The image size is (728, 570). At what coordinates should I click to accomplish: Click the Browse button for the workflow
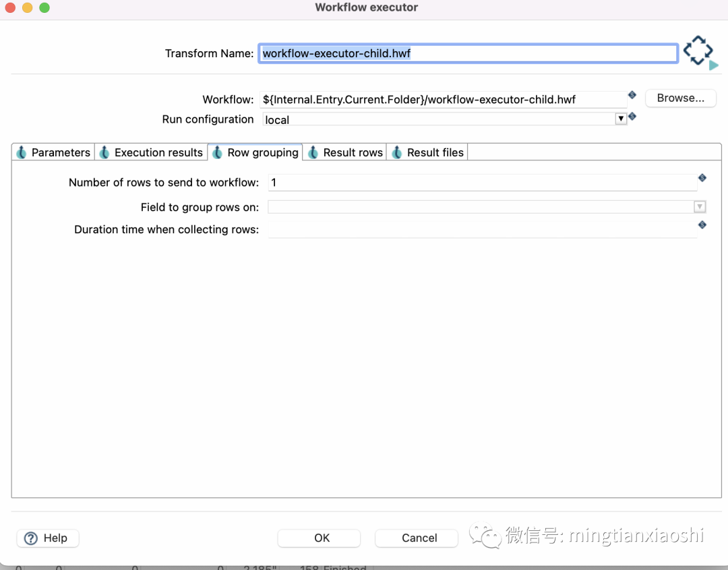pos(680,98)
